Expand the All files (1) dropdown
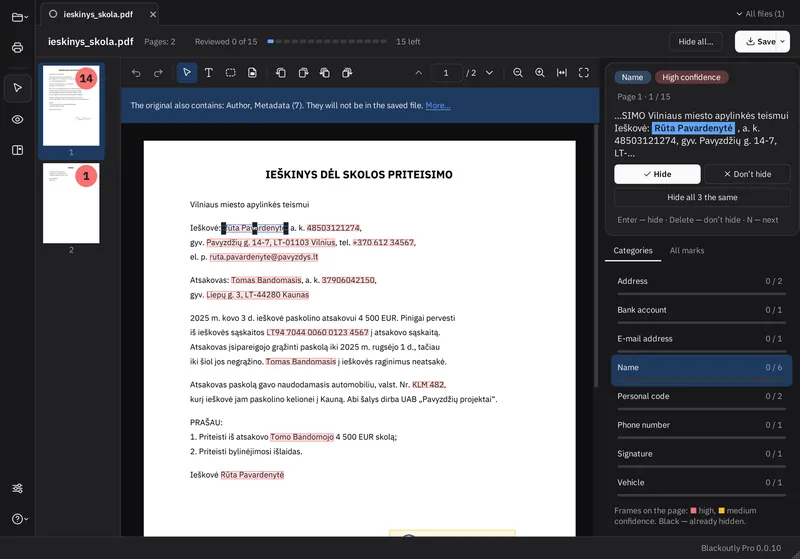800x559 pixels. pyautogui.click(x=760, y=14)
